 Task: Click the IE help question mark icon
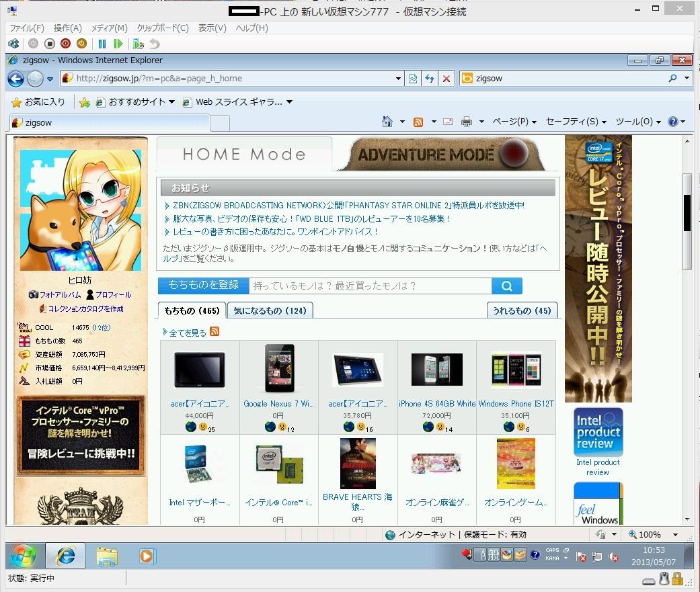673,122
